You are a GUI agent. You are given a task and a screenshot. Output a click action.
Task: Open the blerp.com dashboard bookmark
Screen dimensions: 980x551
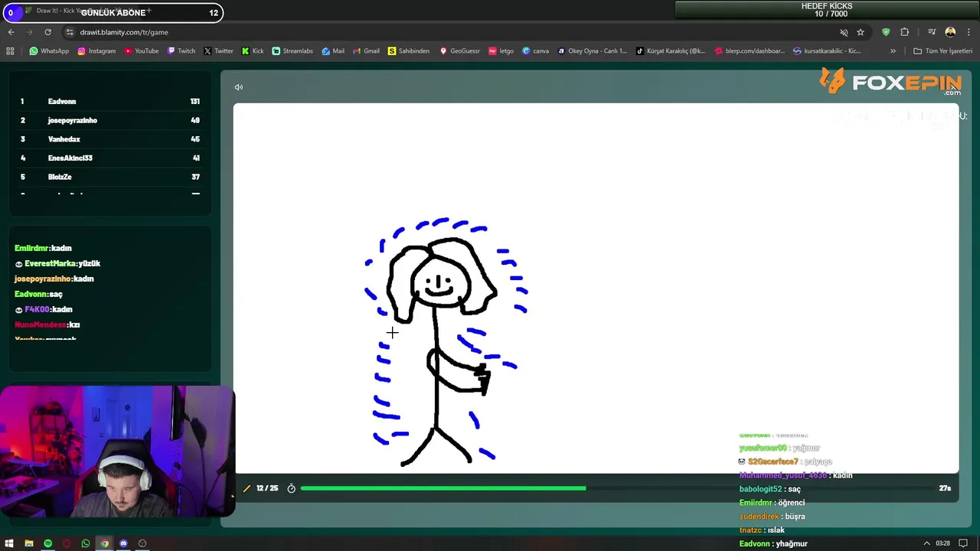pos(750,51)
